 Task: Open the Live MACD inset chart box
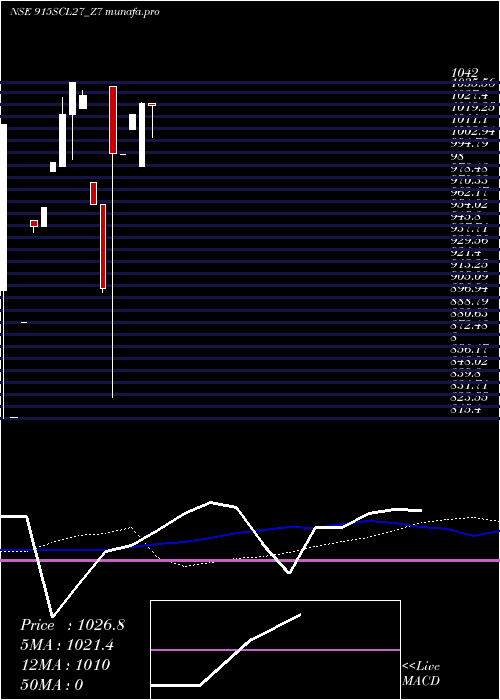click(x=275, y=650)
